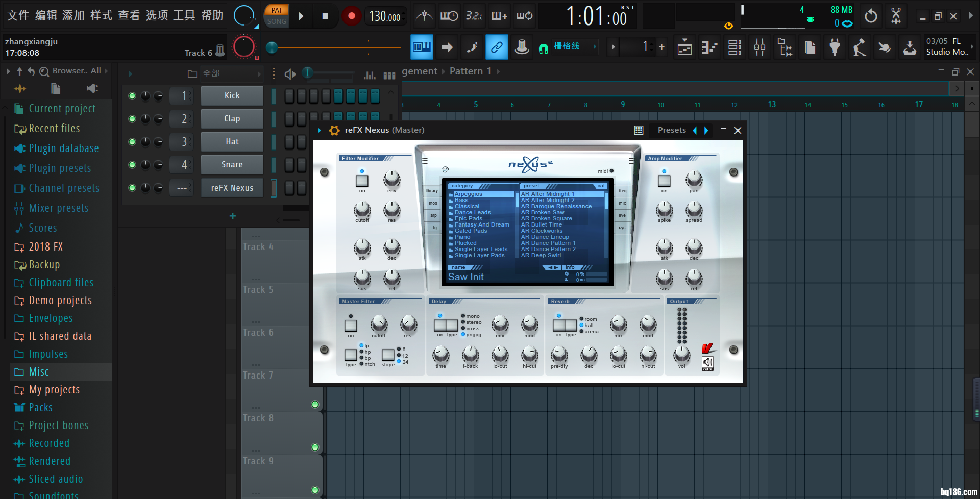Open the 样式 menu
This screenshot has height=499, width=980.
[101, 15]
